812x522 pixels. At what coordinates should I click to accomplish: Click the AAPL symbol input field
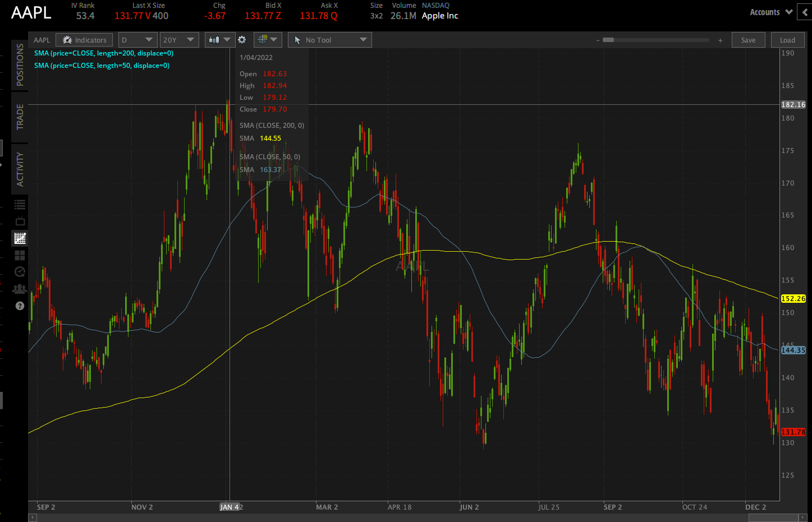click(x=42, y=39)
